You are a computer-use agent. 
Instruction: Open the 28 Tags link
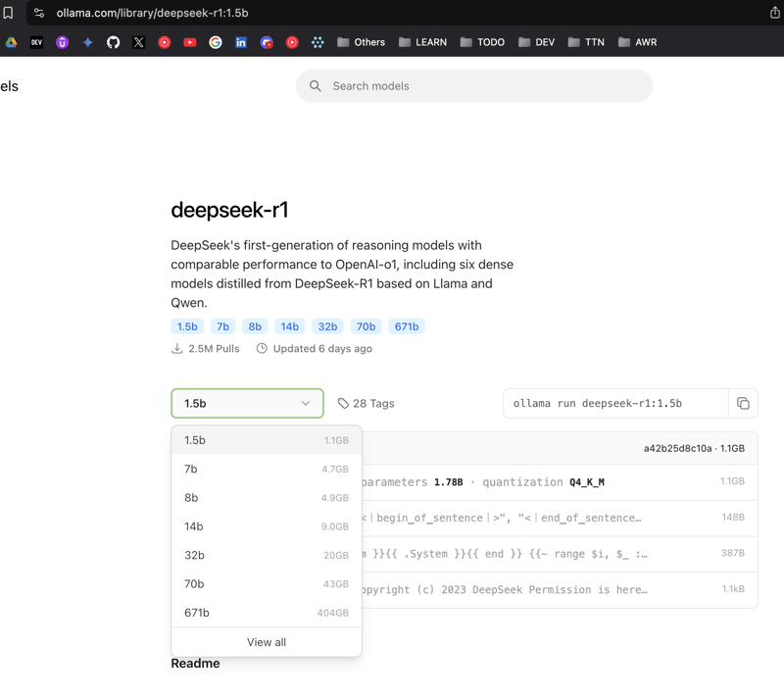point(366,404)
